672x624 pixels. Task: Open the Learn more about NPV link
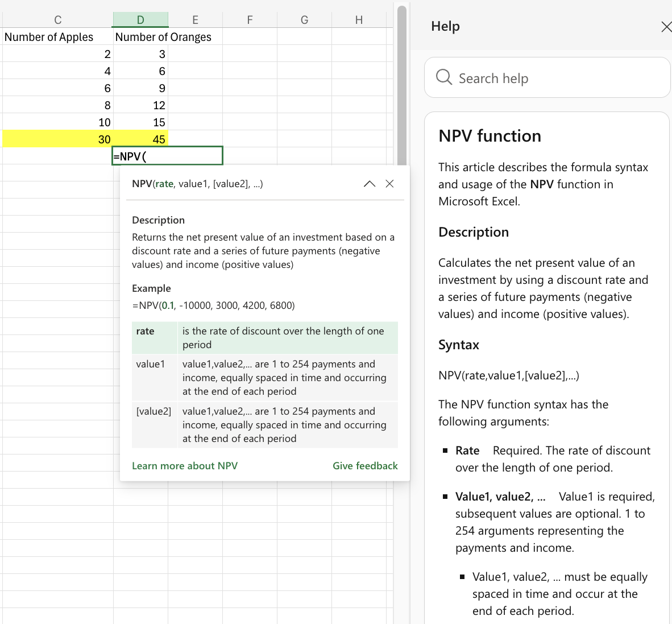click(185, 465)
